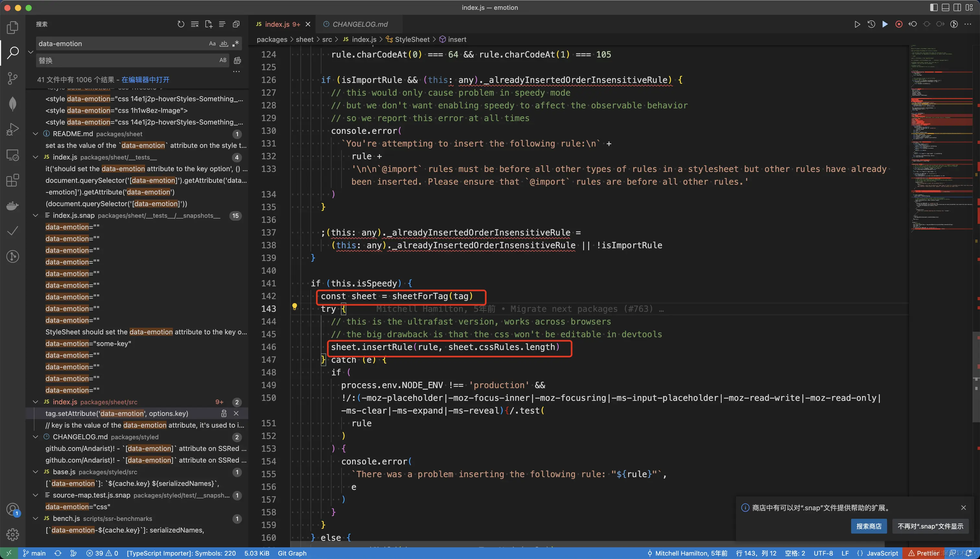980x559 pixels.
Task: Toggle Use Regular Expression option
Action: click(x=236, y=43)
